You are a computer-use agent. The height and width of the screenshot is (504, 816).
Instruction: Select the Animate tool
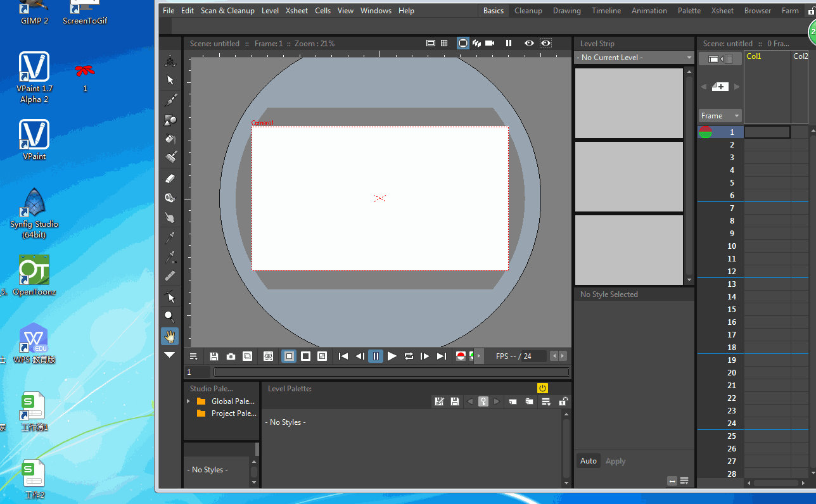tap(170, 60)
